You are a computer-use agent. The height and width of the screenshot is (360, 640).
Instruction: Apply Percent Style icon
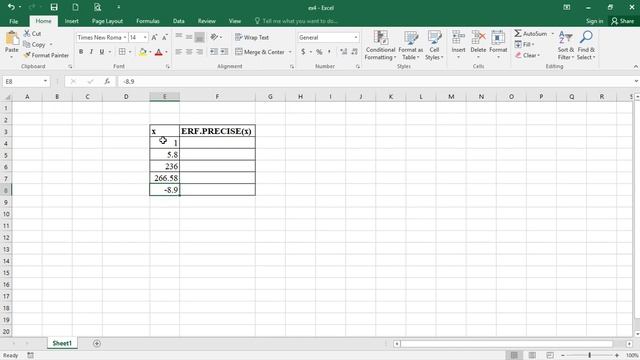[x=319, y=52]
